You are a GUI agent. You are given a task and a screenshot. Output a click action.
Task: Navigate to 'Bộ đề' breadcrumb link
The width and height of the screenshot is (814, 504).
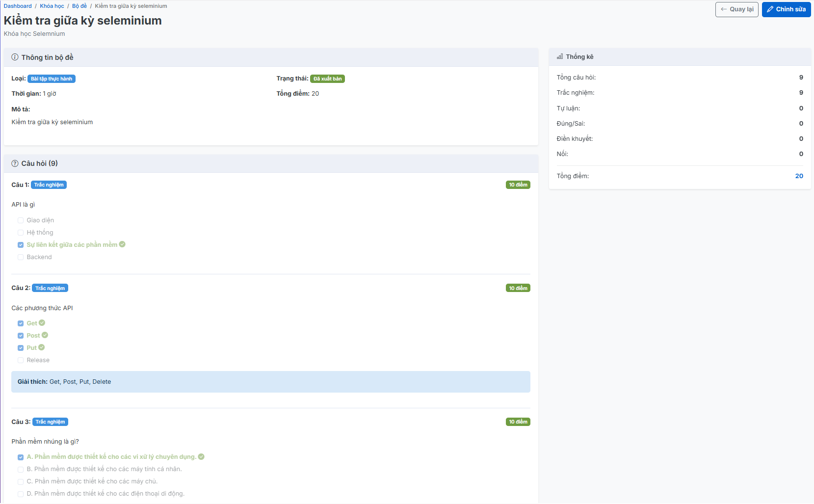pyautogui.click(x=79, y=6)
